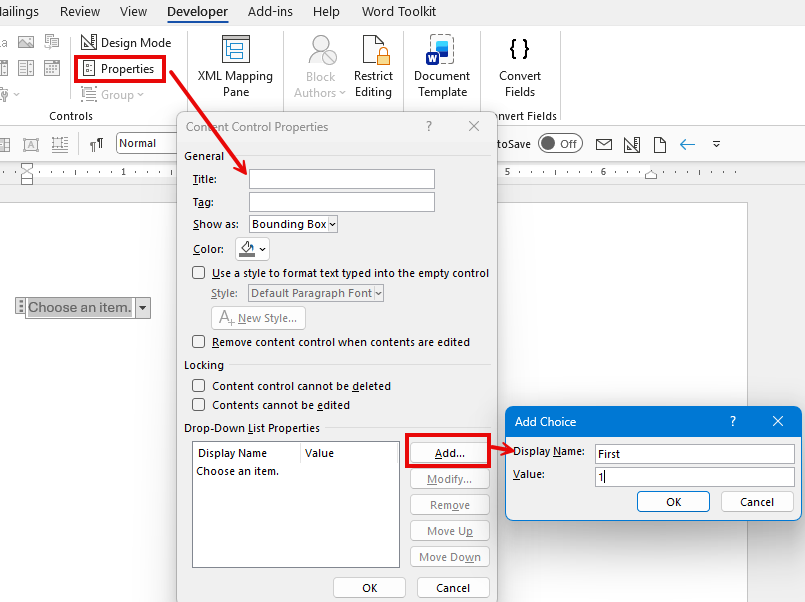Click the content control handle dots
Image resolution: width=805 pixels, height=602 pixels.
tap(21, 307)
